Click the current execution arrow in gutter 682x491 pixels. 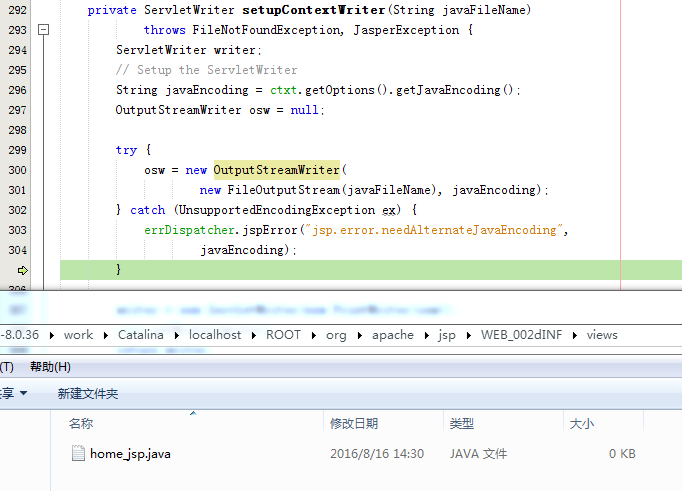(23, 271)
